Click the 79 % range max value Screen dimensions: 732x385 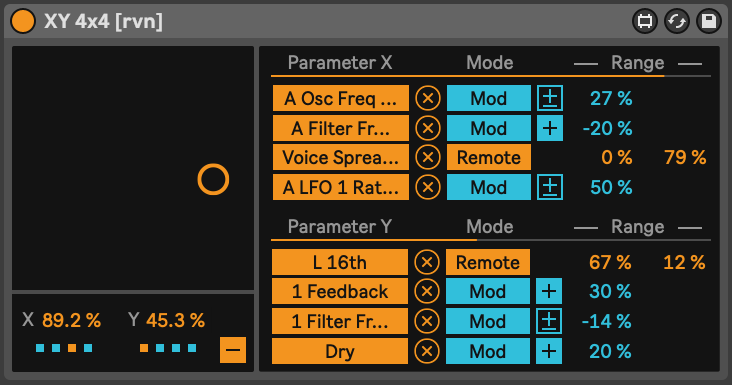[685, 158]
